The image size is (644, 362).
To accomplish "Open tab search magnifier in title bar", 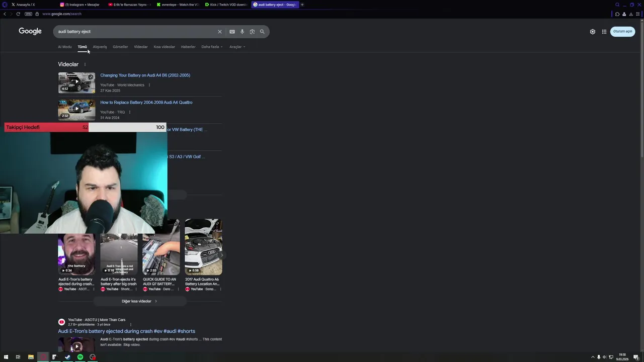I will tap(617, 5).
